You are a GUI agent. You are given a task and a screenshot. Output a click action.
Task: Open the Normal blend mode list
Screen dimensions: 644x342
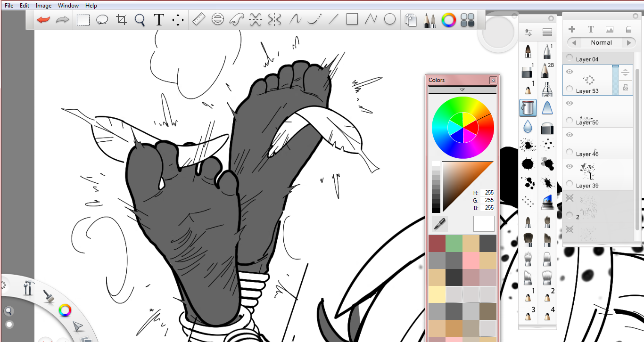coord(601,42)
